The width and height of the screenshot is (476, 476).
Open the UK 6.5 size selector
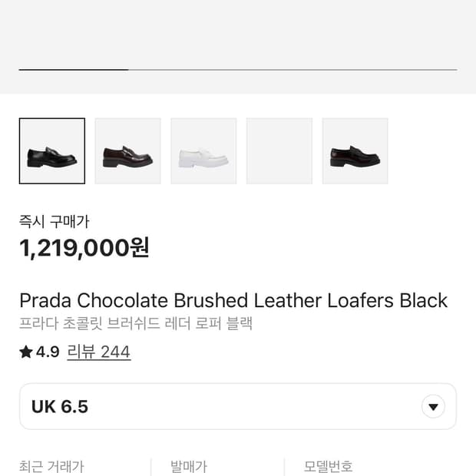click(230, 407)
